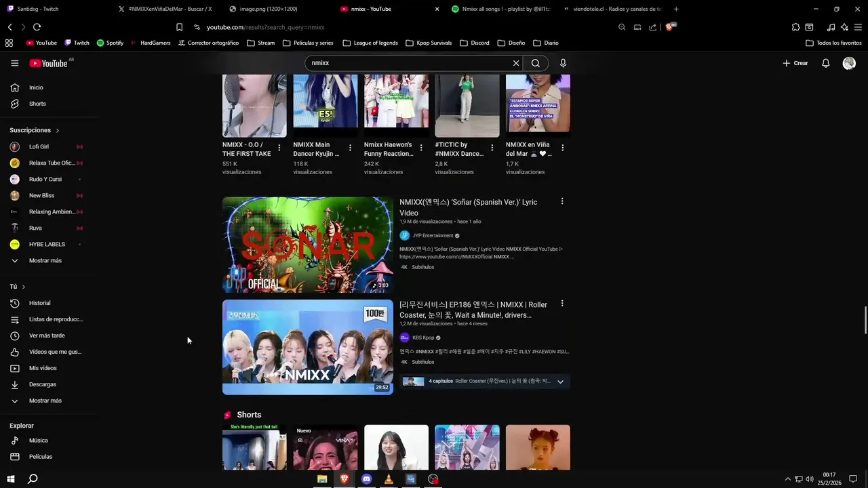This screenshot has width=868, height=488.
Task: Open the account avatar menu
Action: click(x=849, y=63)
